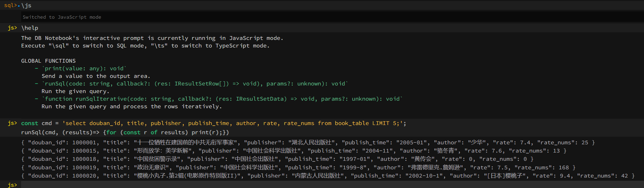Click "Send a value to the output area" description
The height and width of the screenshot is (188, 644).
coord(96,76)
